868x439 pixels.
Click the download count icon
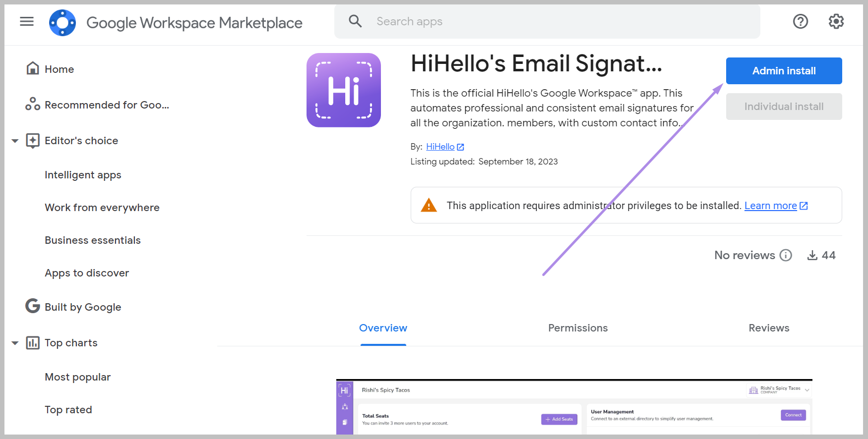812,255
